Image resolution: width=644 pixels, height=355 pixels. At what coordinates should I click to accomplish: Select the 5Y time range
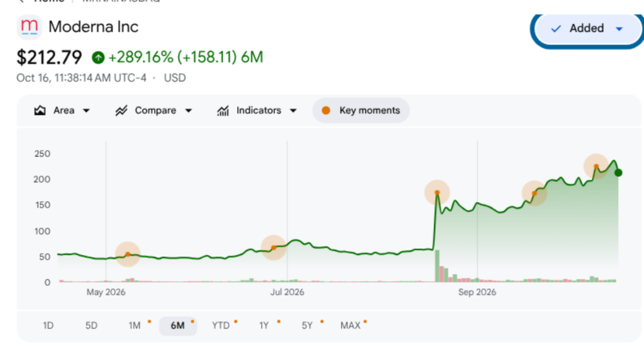pyautogui.click(x=307, y=326)
